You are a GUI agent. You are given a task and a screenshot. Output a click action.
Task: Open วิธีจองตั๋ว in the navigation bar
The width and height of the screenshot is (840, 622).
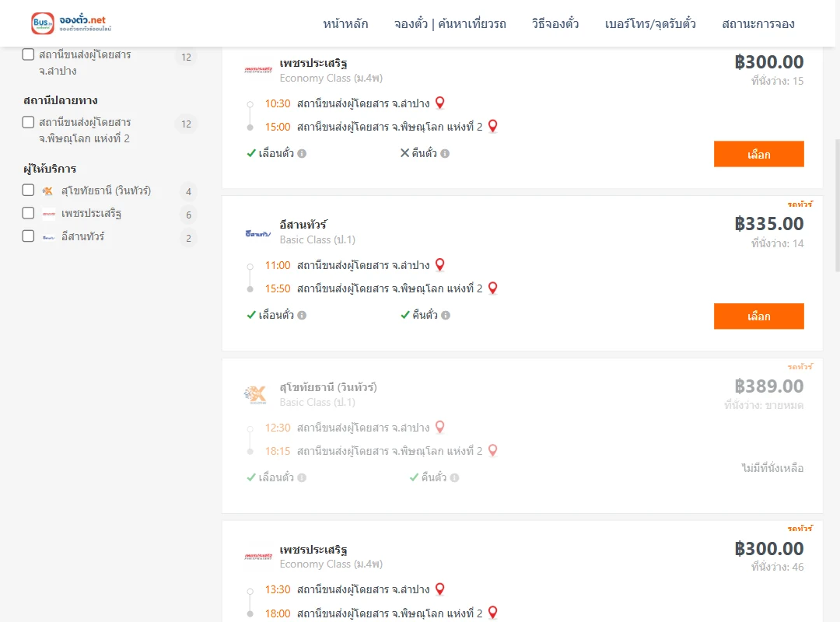[x=555, y=24]
